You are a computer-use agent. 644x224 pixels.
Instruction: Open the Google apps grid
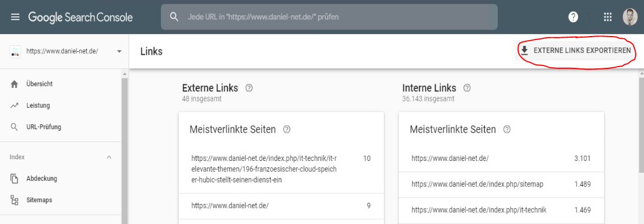tap(607, 17)
